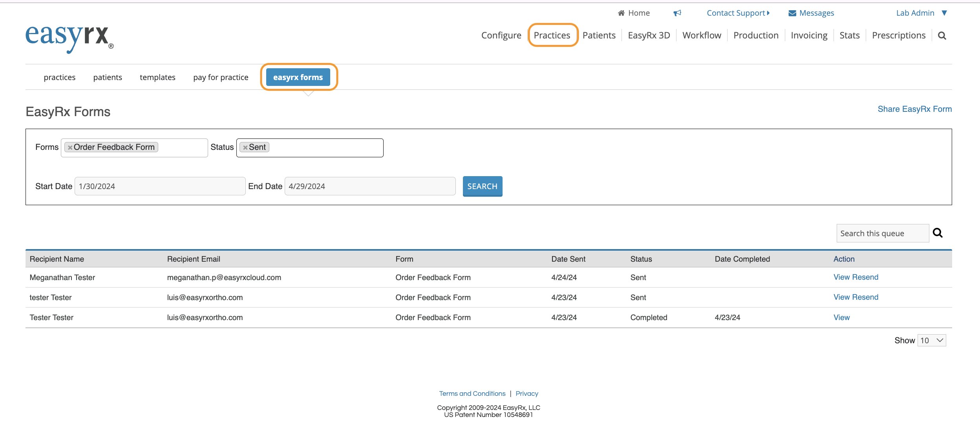Click the Tester Tester name cell

51,317
